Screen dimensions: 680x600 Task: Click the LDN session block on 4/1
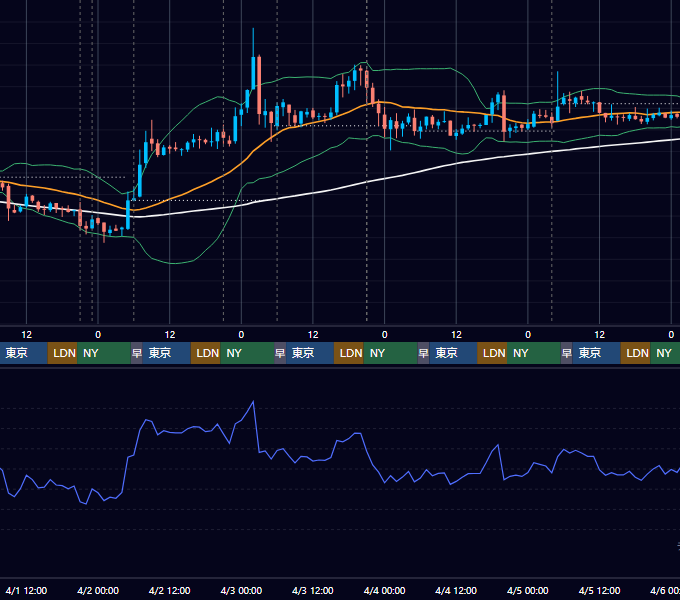62,353
